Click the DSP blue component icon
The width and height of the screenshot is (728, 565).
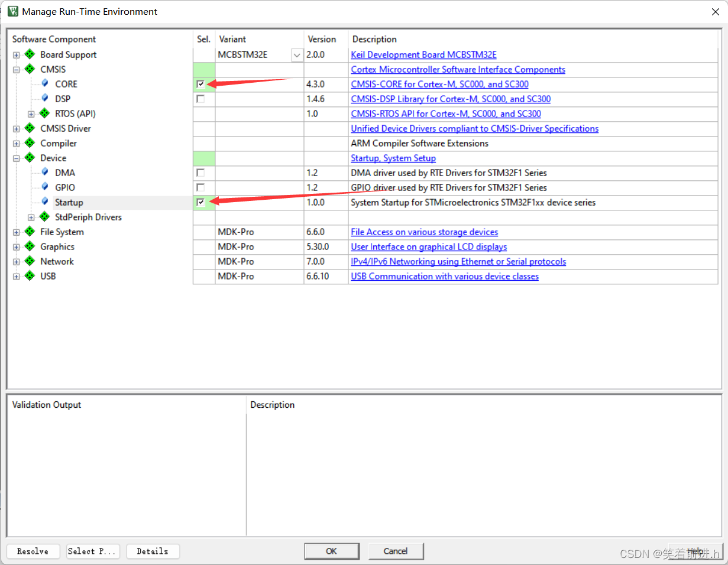(x=45, y=99)
